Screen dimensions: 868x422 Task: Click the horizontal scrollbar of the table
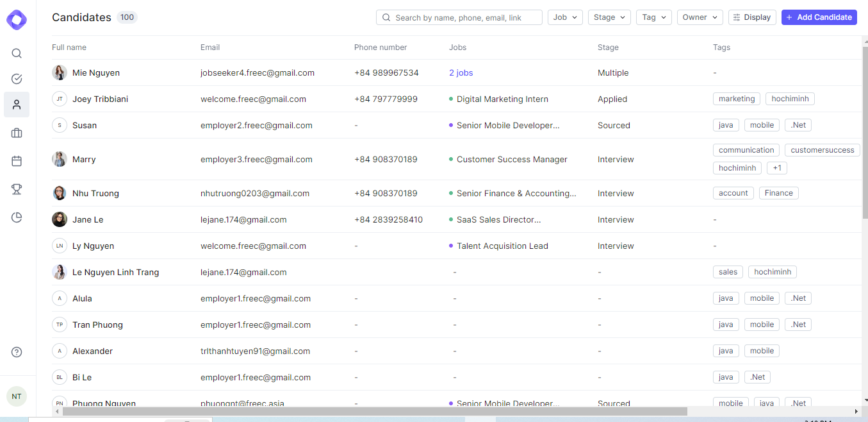pos(375,411)
